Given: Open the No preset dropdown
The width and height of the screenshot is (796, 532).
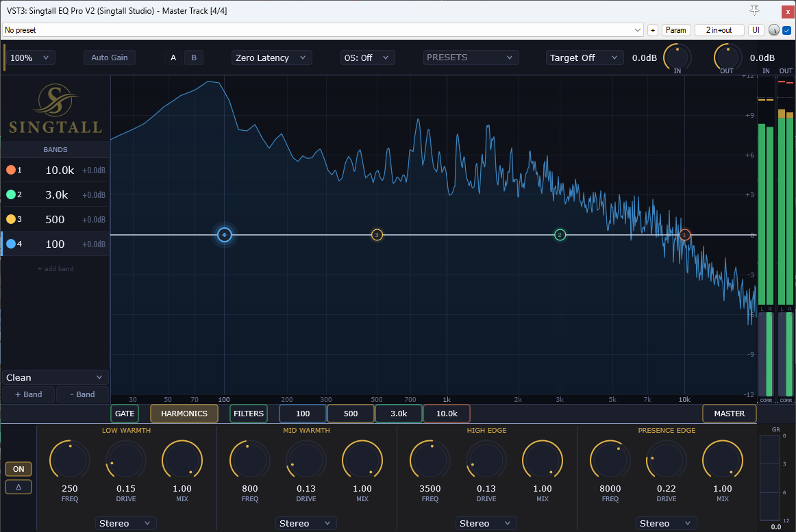Looking at the screenshot, I should pos(323,30).
